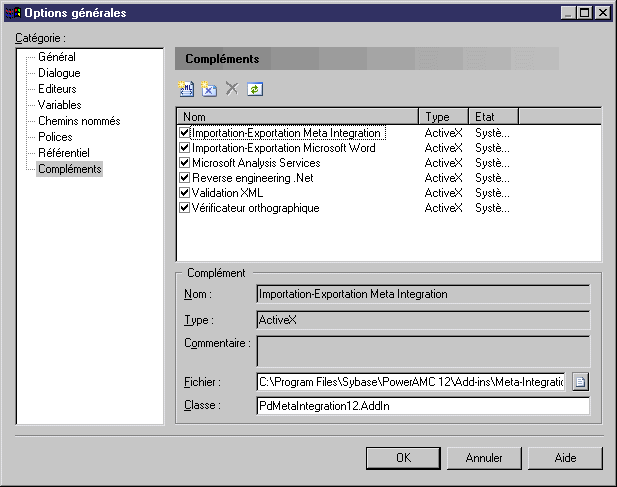The width and height of the screenshot is (617, 487).
Task: Open the Référentiel category
Action: pyautogui.click(x=63, y=153)
